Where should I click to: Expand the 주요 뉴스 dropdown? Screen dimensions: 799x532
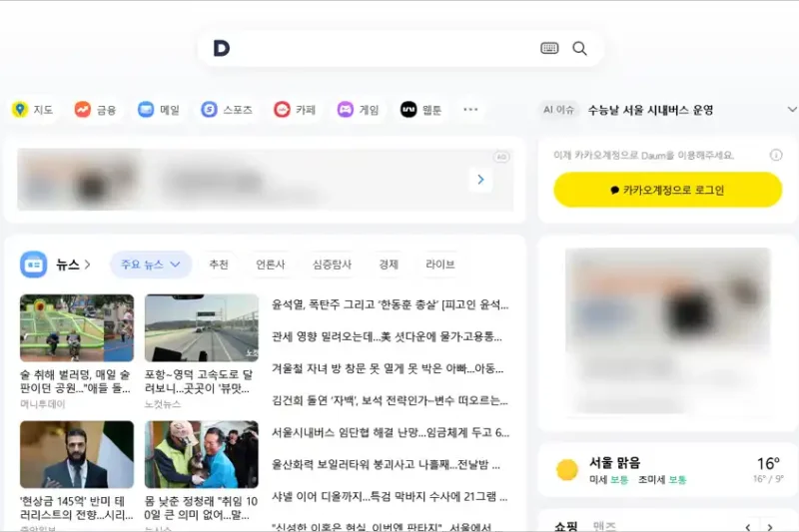[x=151, y=265]
